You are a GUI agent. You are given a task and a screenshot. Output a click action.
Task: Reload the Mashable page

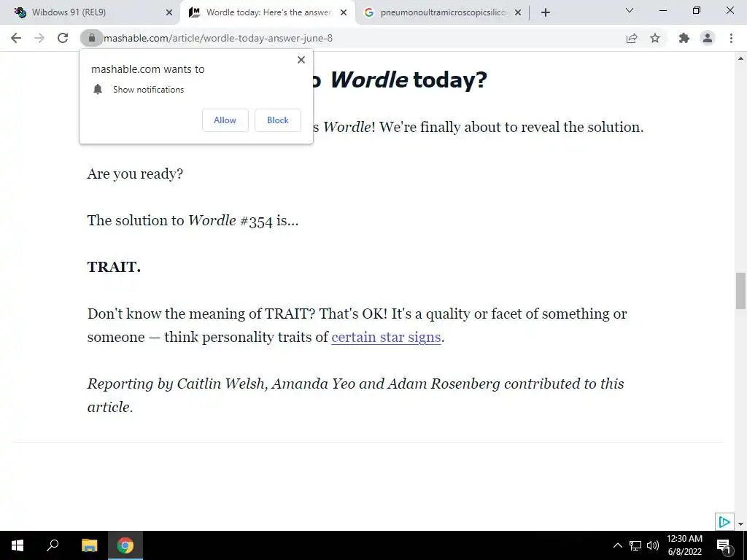[63, 38]
